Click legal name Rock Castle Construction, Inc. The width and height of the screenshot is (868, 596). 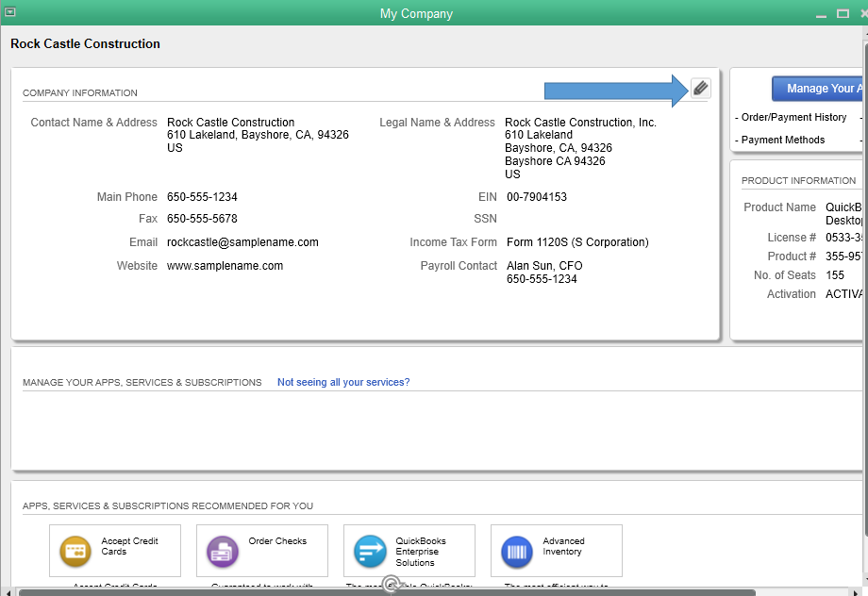point(580,123)
